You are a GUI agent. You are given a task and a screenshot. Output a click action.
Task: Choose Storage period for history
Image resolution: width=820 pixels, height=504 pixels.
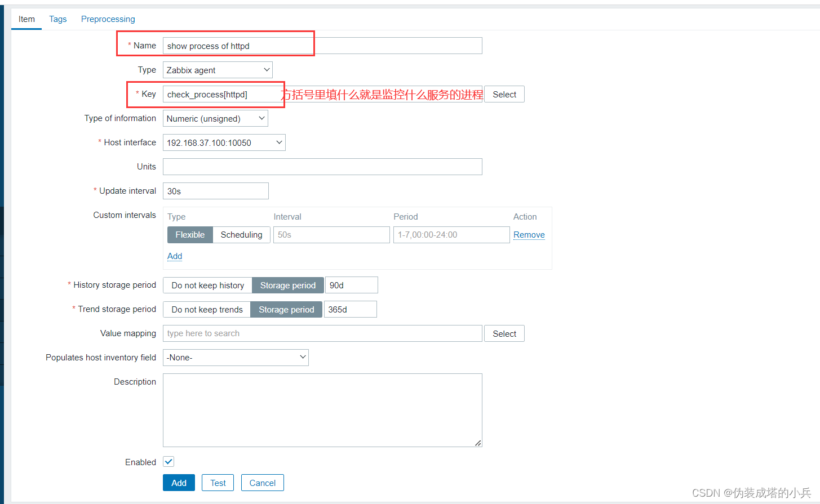pos(288,285)
